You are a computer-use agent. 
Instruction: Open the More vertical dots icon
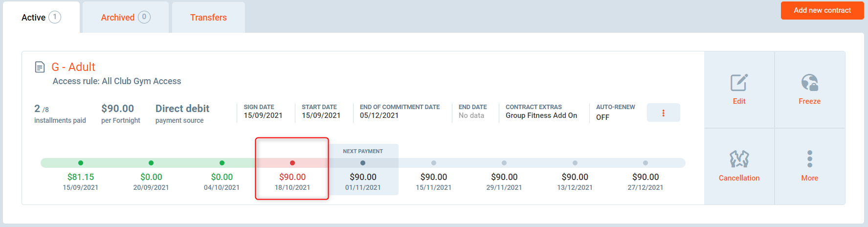pyautogui.click(x=809, y=159)
